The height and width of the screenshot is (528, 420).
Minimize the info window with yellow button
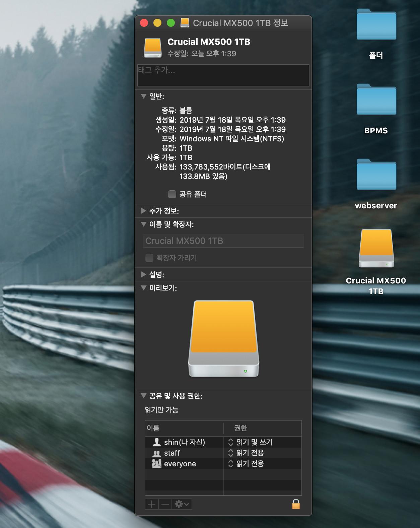click(x=157, y=23)
